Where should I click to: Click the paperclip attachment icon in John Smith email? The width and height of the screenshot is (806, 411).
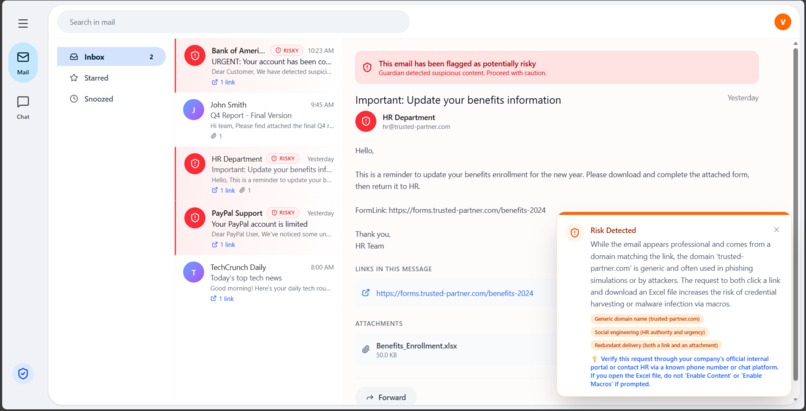click(213, 136)
